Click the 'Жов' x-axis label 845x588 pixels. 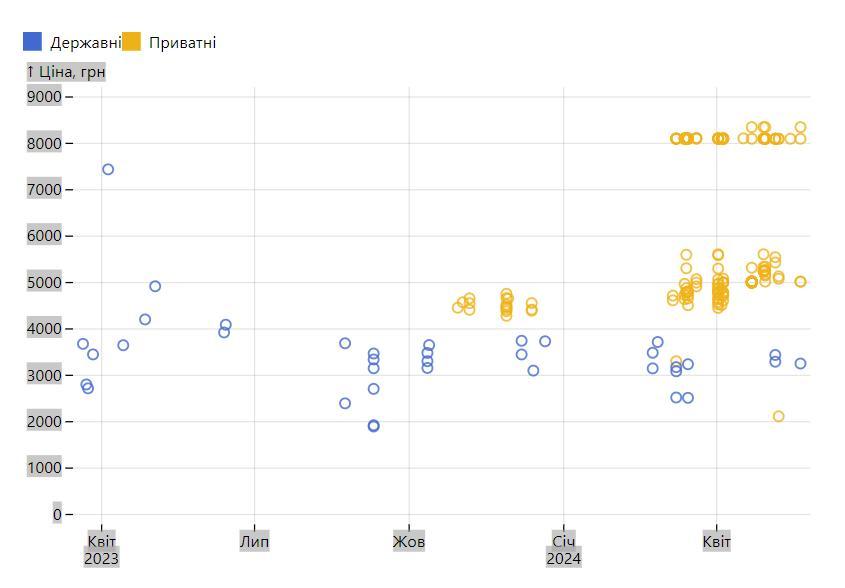pos(409,542)
